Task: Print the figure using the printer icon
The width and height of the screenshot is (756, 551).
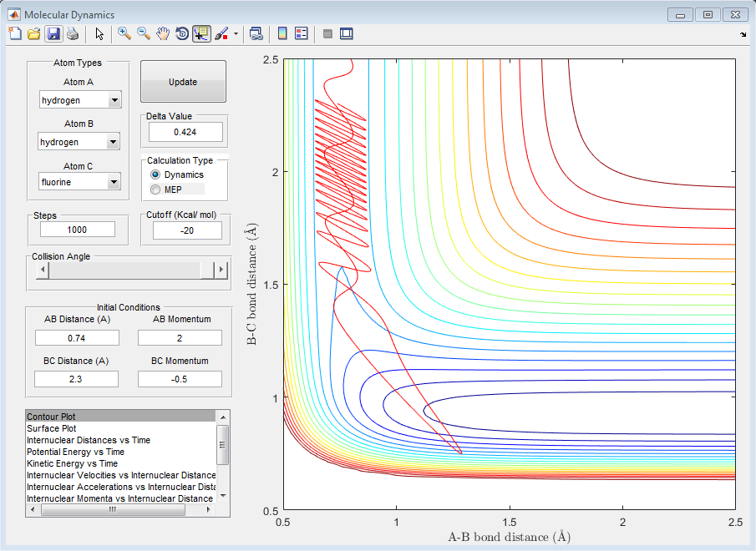Action: [73, 34]
